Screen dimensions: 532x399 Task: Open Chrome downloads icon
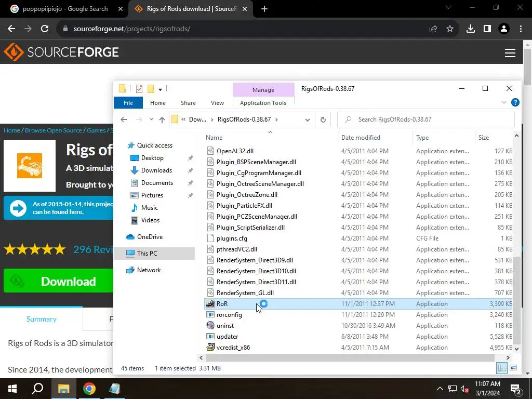[471, 29]
